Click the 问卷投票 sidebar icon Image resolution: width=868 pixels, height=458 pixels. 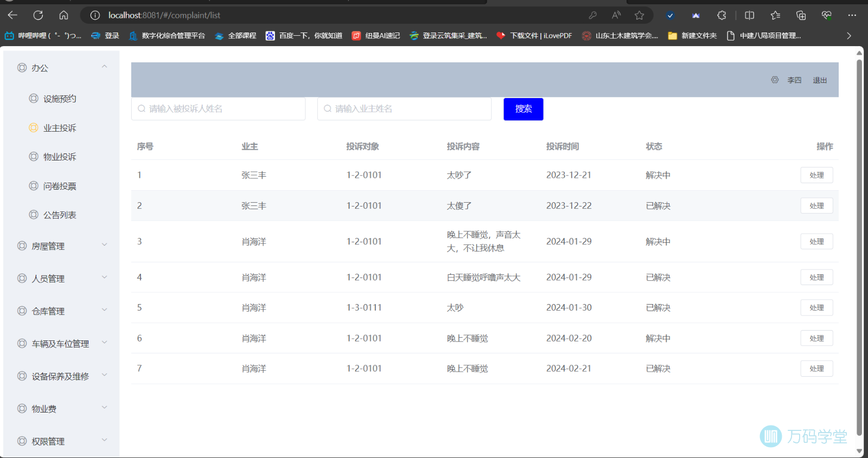(x=34, y=186)
